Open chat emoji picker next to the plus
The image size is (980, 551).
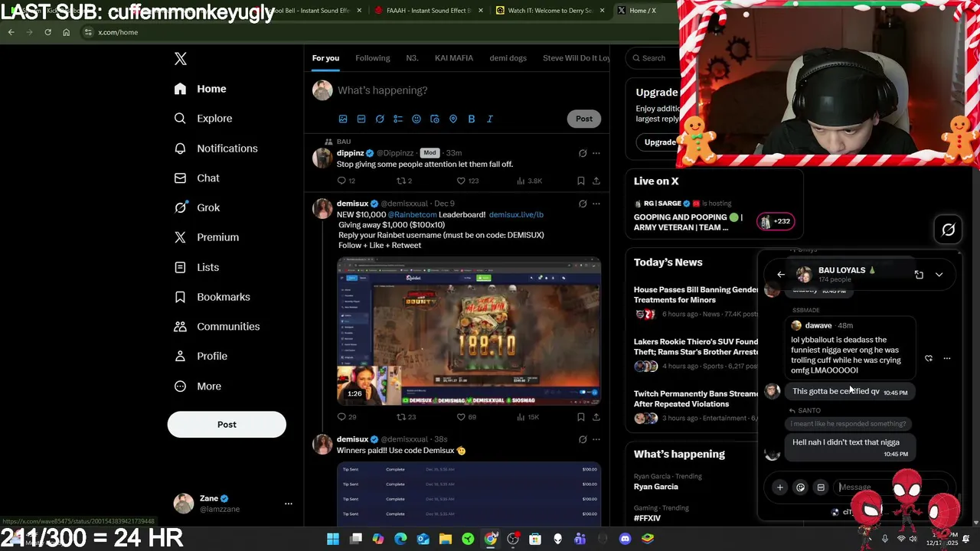click(801, 487)
